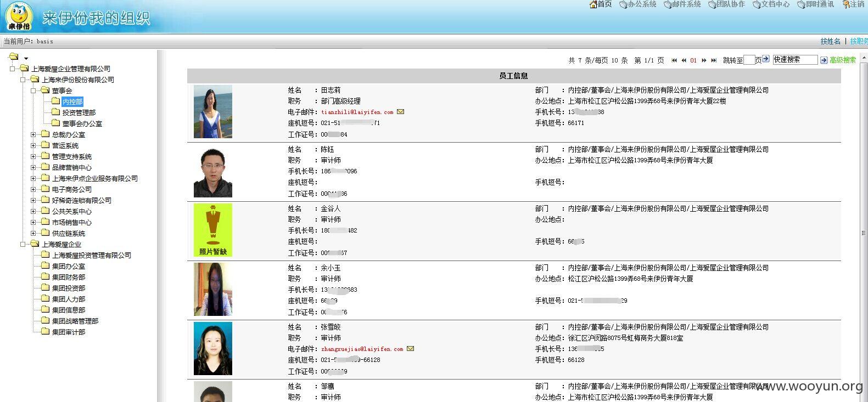Click scroll-up arrow of employee list

[864, 57]
